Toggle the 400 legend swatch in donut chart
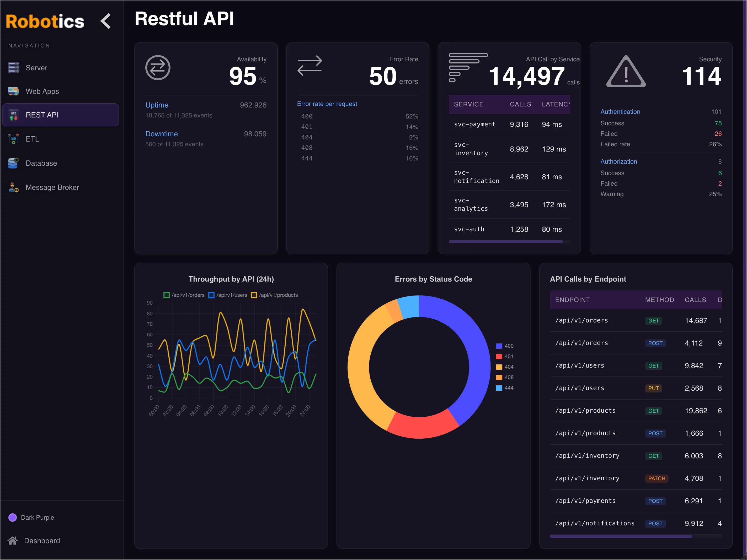Image resolution: width=747 pixels, height=560 pixels. pos(499,346)
